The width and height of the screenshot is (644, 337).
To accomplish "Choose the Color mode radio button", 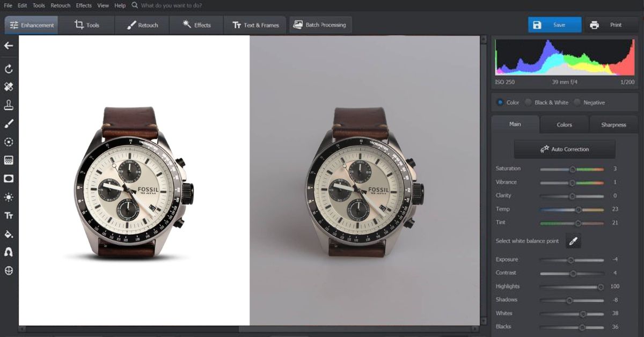I will point(500,102).
